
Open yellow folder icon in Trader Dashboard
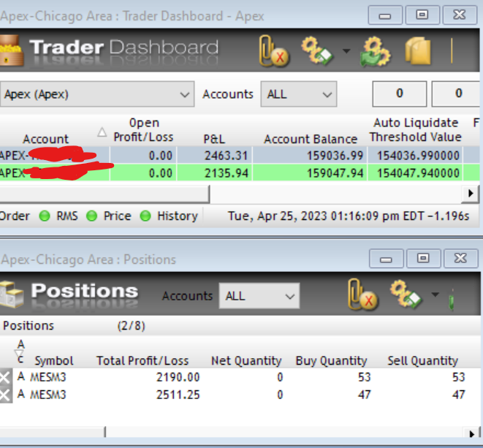coord(418,51)
